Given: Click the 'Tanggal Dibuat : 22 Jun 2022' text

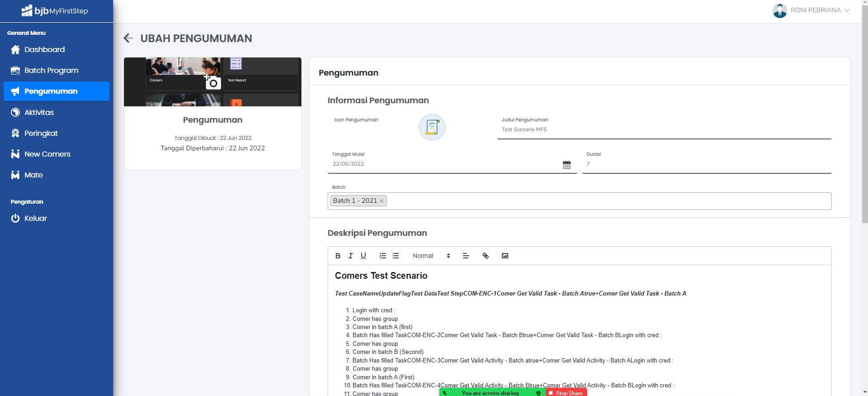Looking at the screenshot, I should [x=213, y=138].
